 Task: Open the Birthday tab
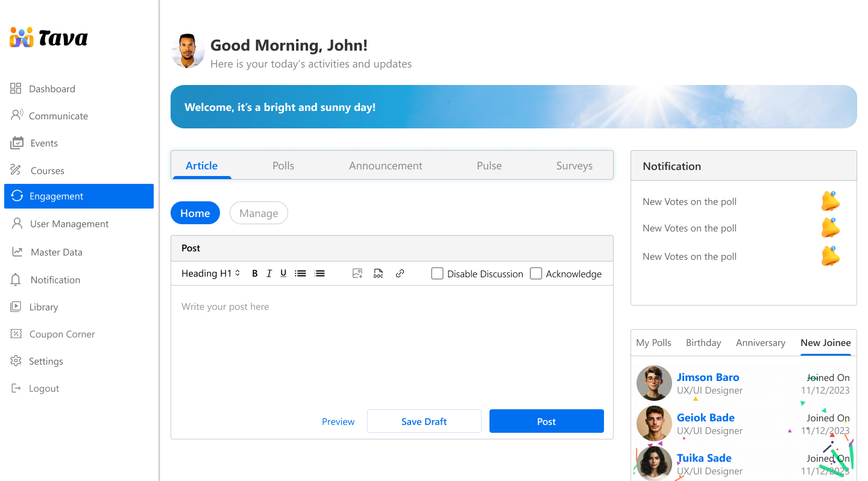click(703, 342)
